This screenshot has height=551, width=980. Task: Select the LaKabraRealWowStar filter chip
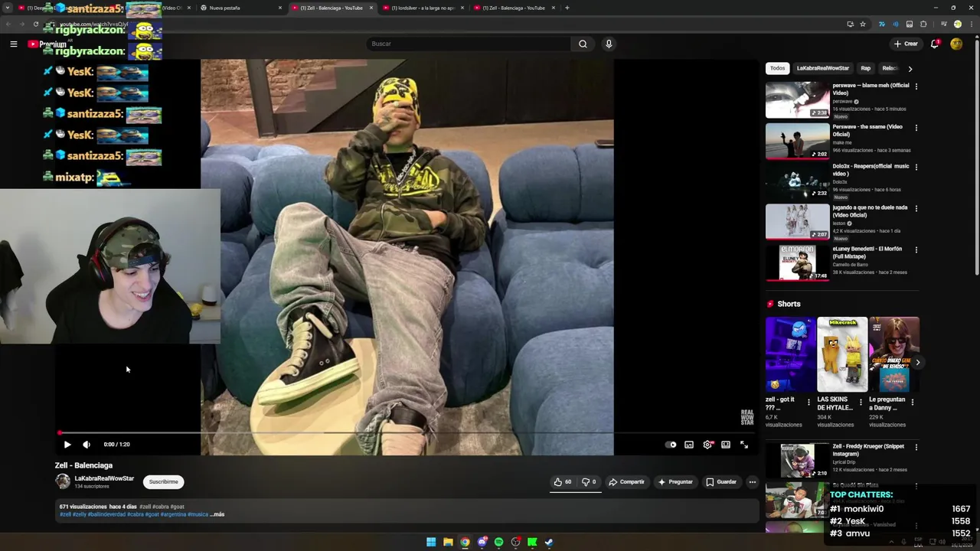tap(822, 68)
